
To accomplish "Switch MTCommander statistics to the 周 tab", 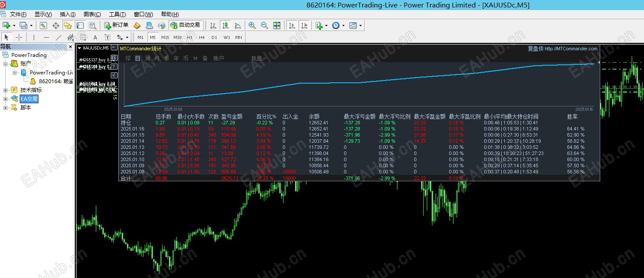I will click(x=148, y=58).
